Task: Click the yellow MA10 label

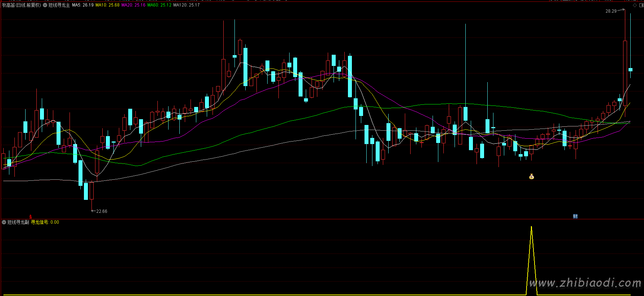Action: tap(107, 5)
